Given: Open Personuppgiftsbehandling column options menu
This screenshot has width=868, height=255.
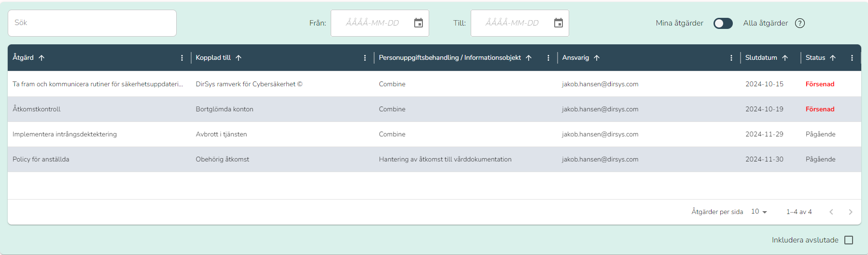Looking at the screenshot, I should (x=548, y=58).
